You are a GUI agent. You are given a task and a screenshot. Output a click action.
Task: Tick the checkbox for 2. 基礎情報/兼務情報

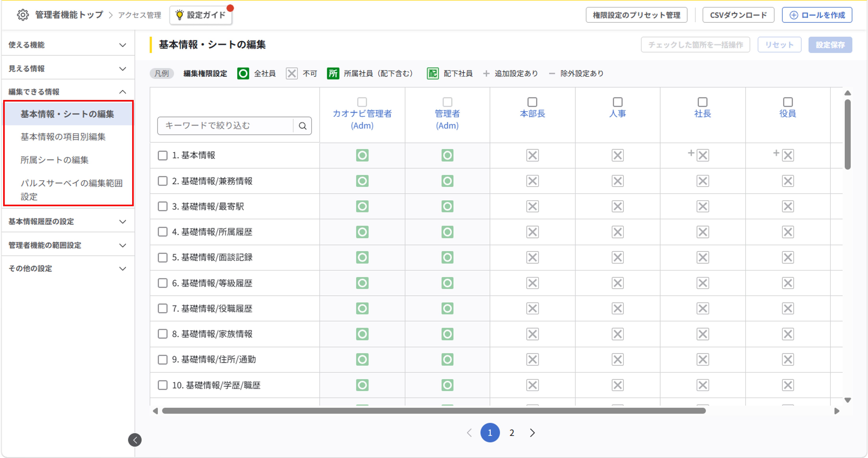coord(163,181)
